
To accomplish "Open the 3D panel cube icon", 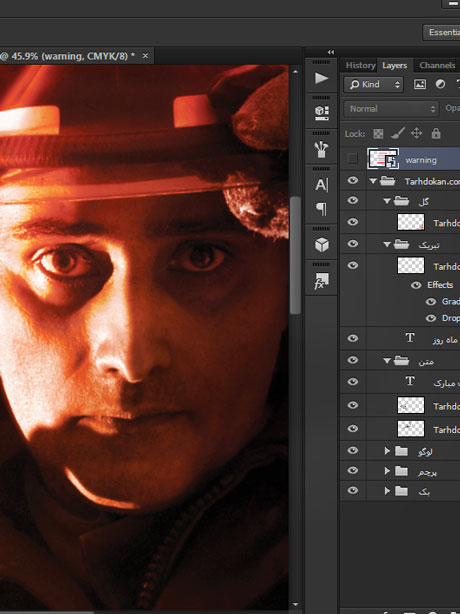I will click(322, 245).
